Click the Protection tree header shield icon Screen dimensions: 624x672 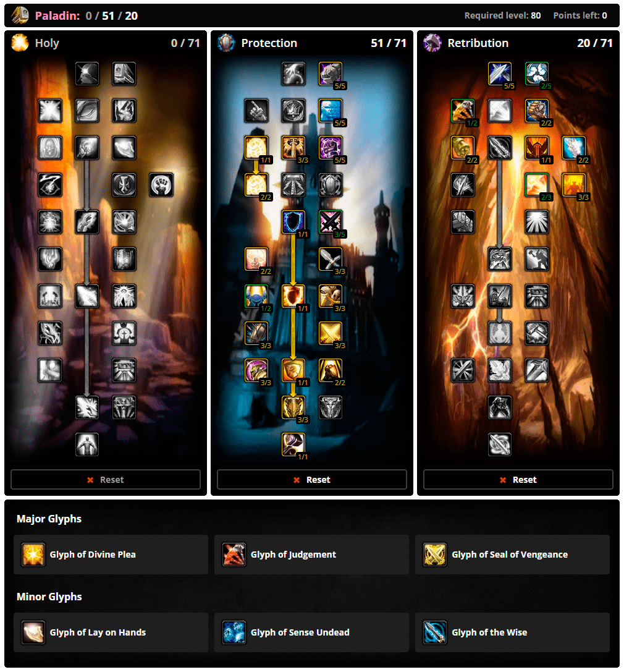coord(226,43)
